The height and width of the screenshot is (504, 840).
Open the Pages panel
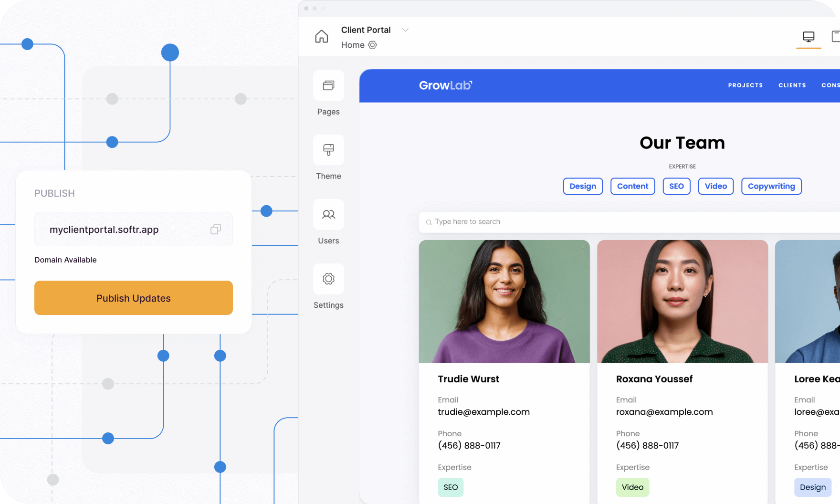point(328,85)
